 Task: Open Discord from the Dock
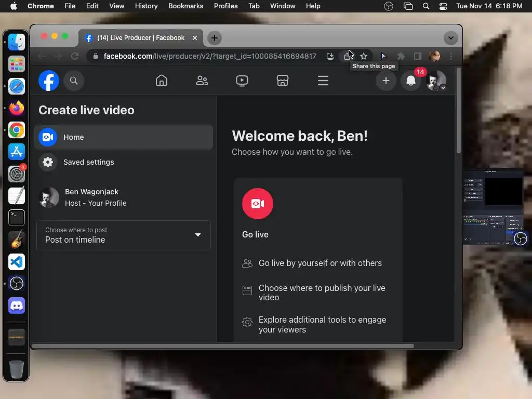[16, 305]
